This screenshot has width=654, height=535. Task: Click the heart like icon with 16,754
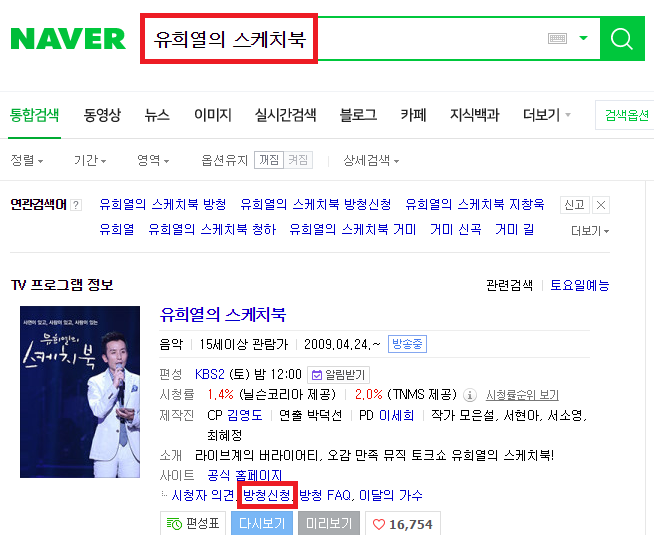click(402, 524)
